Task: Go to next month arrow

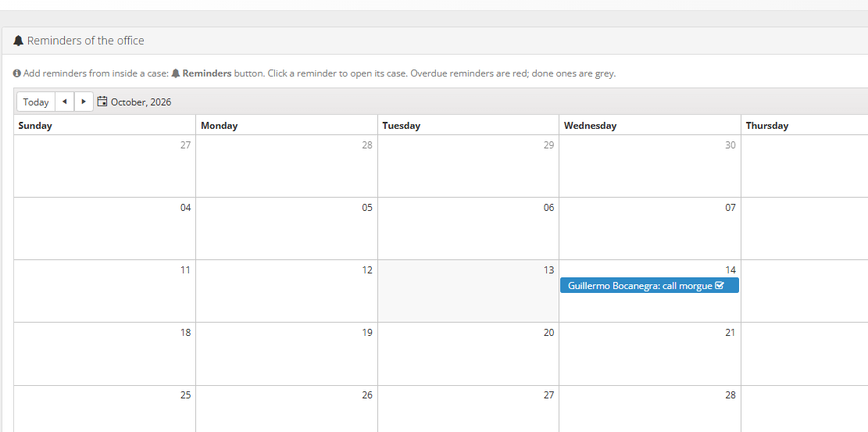Action: coord(84,102)
